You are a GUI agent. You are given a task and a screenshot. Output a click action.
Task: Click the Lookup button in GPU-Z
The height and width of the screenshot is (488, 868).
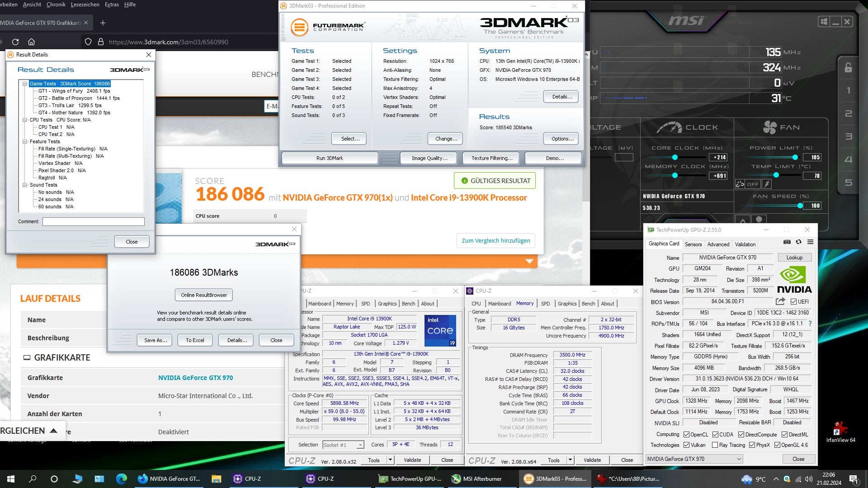[794, 257]
